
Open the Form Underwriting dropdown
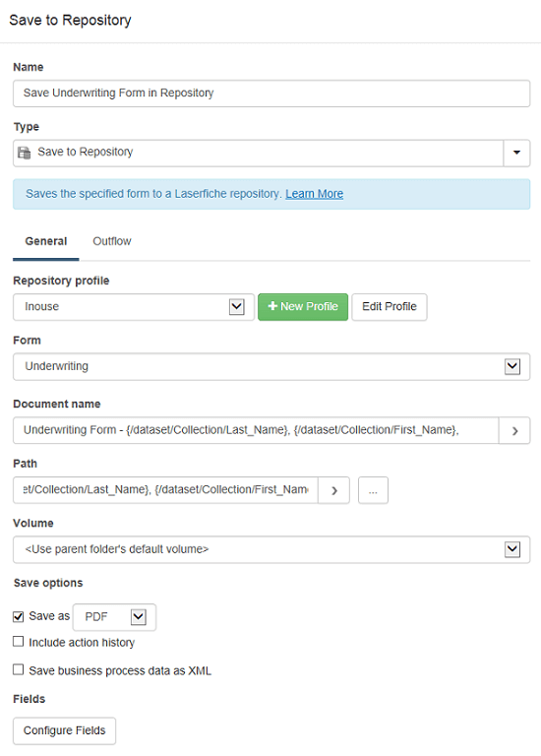pos(271,367)
